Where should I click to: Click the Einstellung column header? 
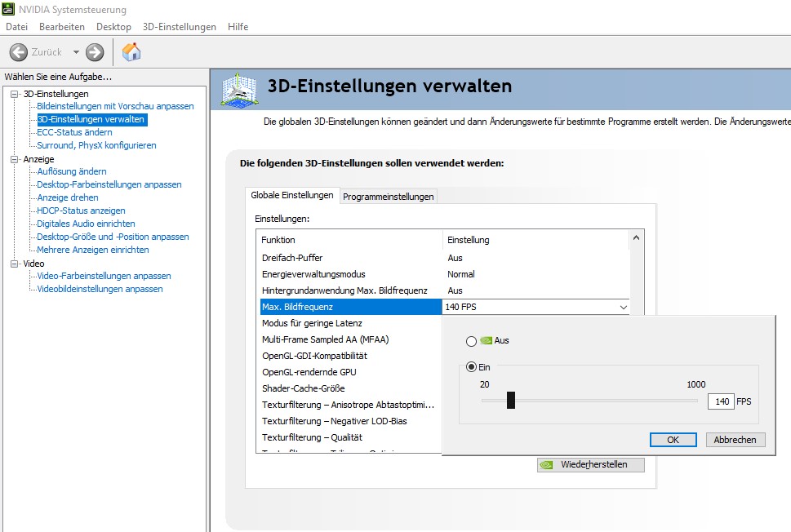tap(535, 240)
